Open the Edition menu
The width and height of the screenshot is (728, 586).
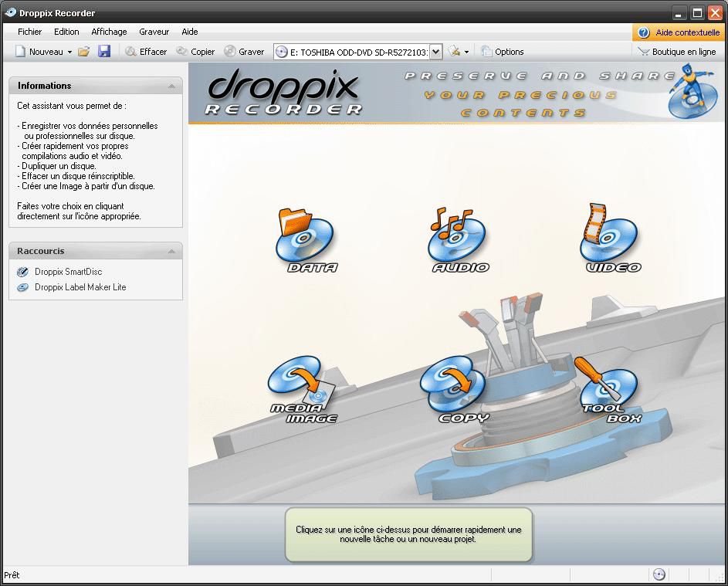tap(66, 32)
